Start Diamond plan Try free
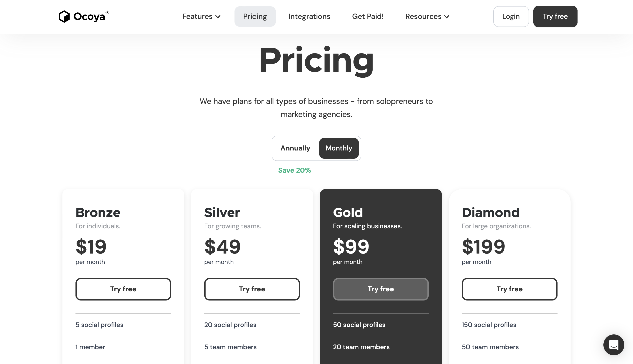 (509, 289)
